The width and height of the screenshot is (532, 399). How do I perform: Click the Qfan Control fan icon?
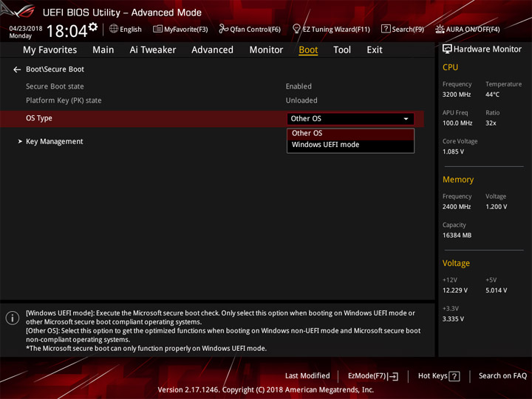223,29
